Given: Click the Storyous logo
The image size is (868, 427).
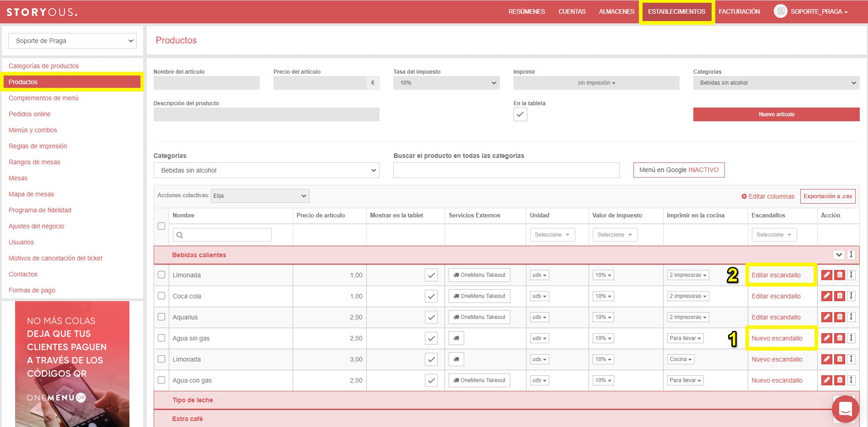Looking at the screenshot, I should pos(42,12).
